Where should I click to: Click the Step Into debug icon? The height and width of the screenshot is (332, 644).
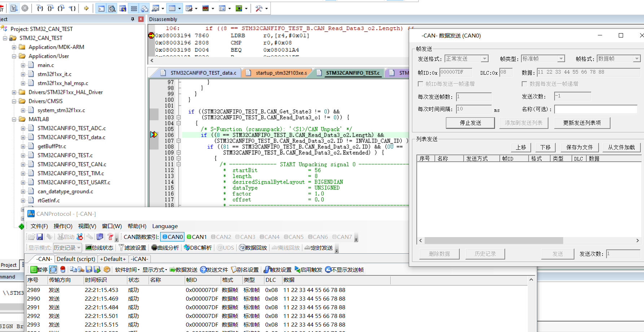click(40, 8)
